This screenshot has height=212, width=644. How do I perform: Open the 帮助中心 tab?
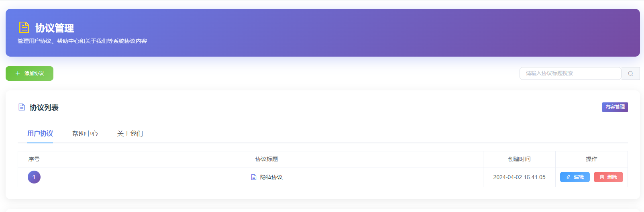(x=85, y=134)
